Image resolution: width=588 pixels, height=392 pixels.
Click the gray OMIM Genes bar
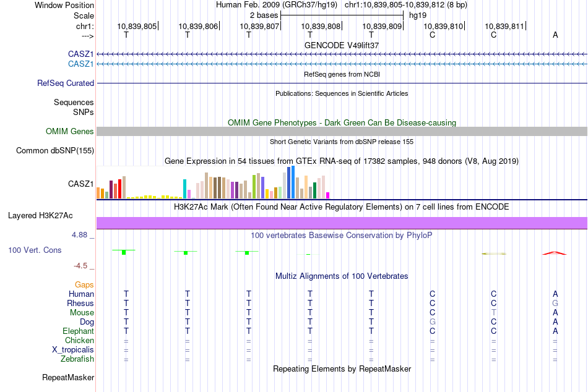tap(342, 131)
